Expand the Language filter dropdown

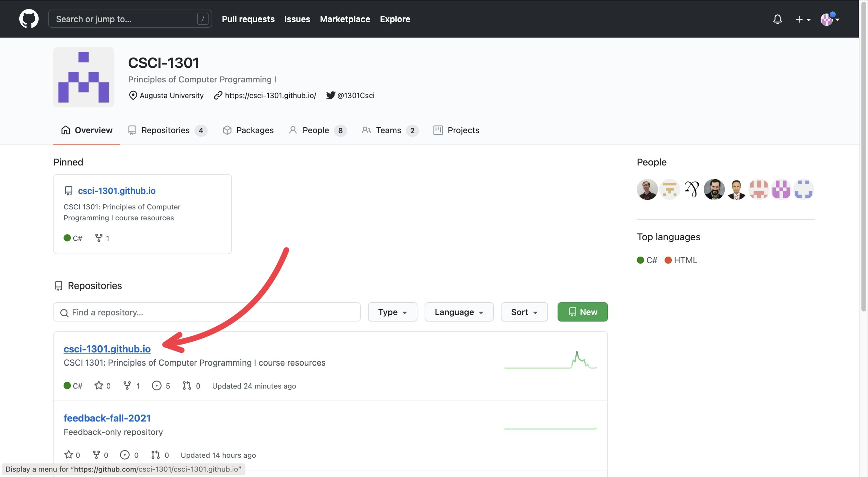pyautogui.click(x=459, y=312)
